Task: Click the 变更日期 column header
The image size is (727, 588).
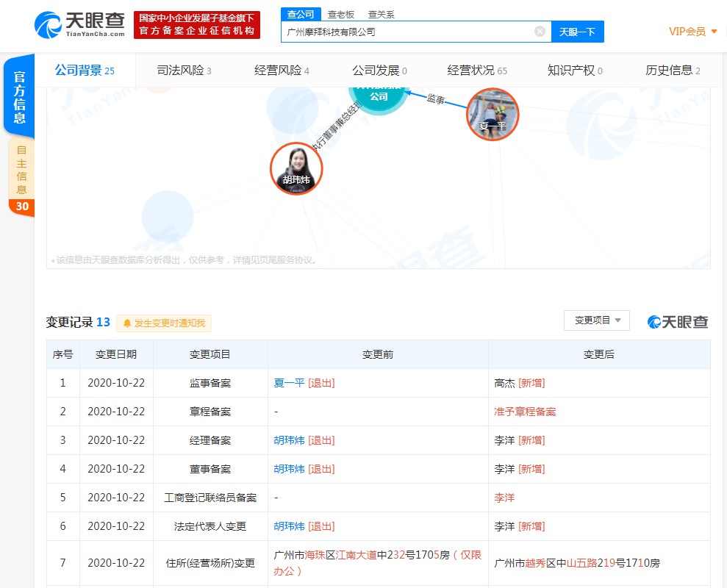Action: [x=116, y=354]
